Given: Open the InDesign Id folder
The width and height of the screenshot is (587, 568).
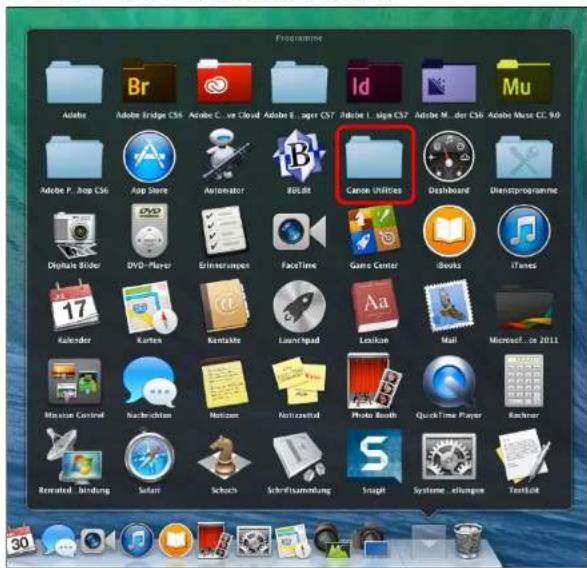Looking at the screenshot, I should point(374,82).
